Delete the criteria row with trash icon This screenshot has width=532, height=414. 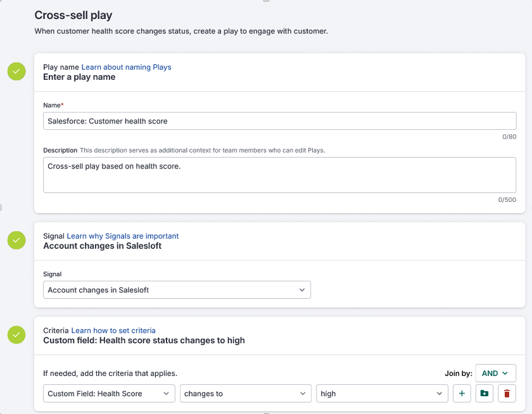[x=507, y=394]
